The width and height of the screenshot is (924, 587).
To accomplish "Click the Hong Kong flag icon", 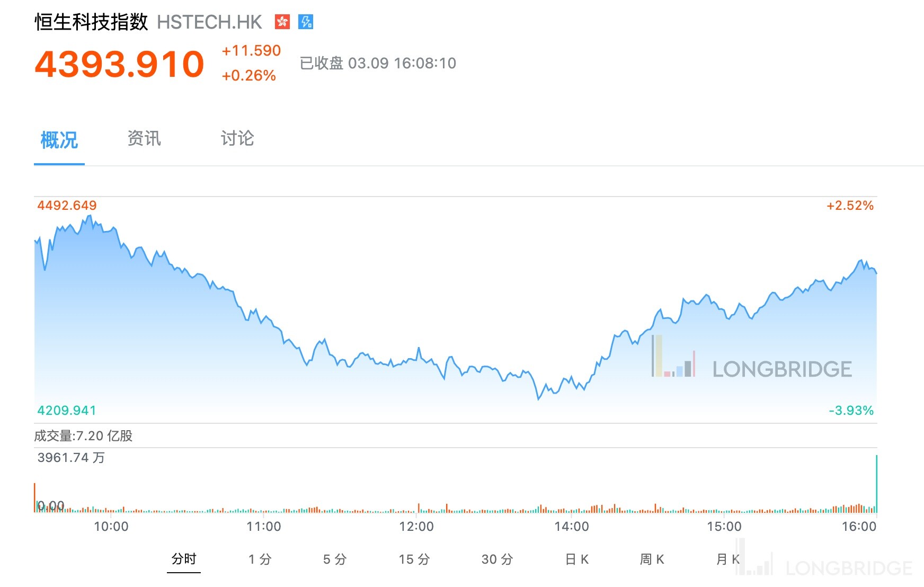I will pyautogui.click(x=282, y=22).
